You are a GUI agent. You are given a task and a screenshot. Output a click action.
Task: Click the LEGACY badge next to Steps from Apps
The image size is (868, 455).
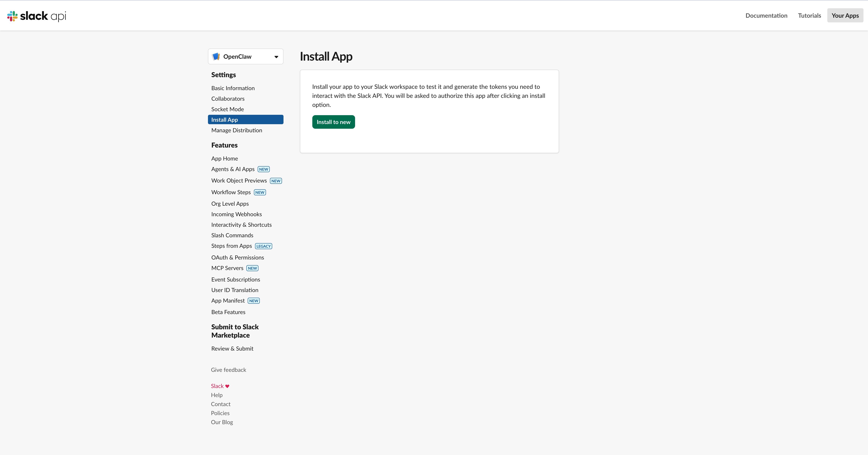[x=264, y=246]
